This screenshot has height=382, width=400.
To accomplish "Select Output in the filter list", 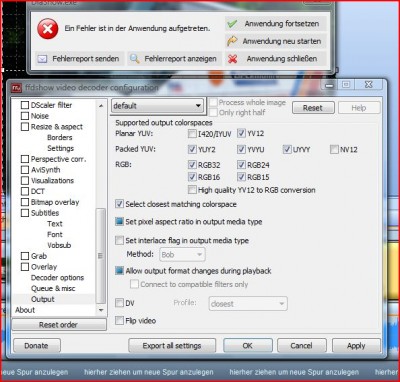I will click(x=43, y=299).
